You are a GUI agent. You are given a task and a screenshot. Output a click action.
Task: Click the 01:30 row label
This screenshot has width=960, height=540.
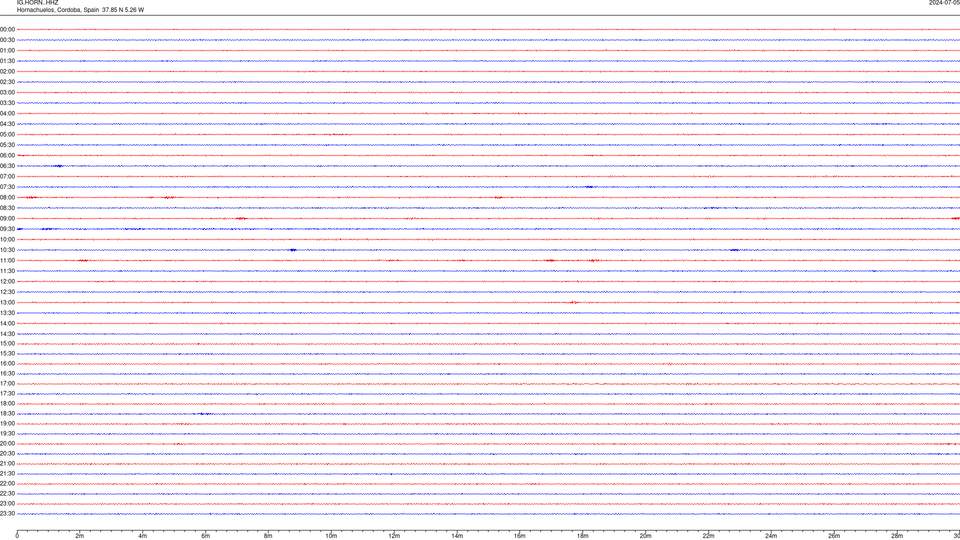coord(7,61)
